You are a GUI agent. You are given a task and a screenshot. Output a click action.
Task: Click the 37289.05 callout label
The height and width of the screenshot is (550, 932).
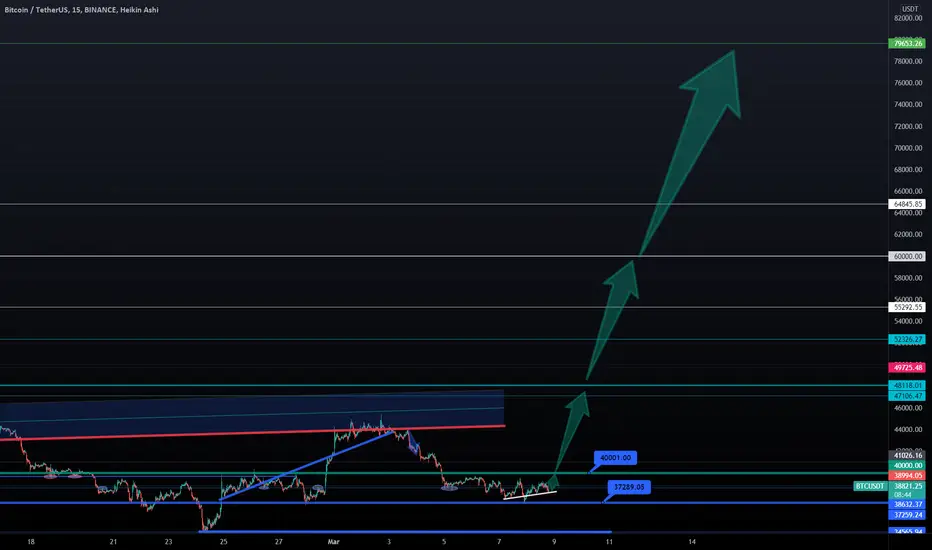[629, 487]
